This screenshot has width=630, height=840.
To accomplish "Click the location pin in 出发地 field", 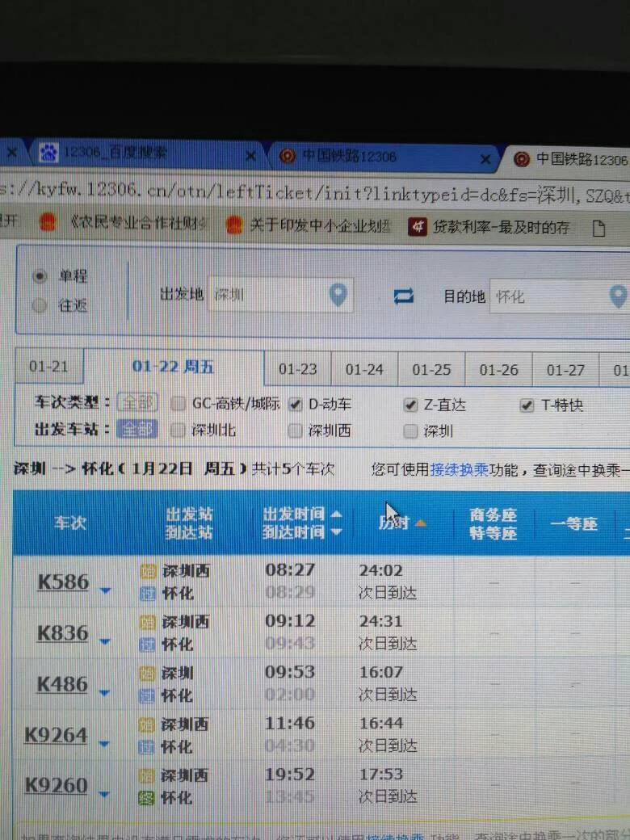I will coord(338,294).
